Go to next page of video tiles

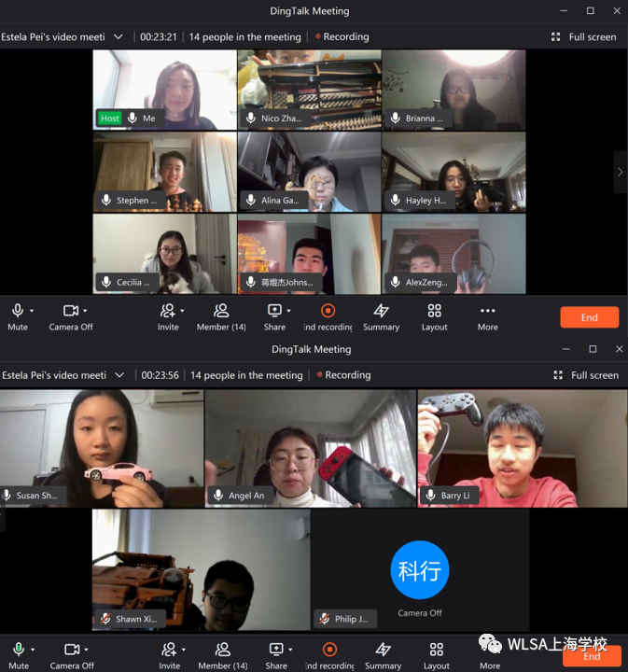coord(620,172)
